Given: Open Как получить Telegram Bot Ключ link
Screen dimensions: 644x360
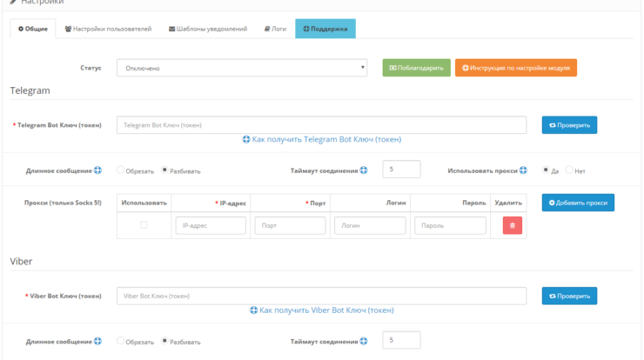Looking at the screenshot, I should click(x=322, y=139).
